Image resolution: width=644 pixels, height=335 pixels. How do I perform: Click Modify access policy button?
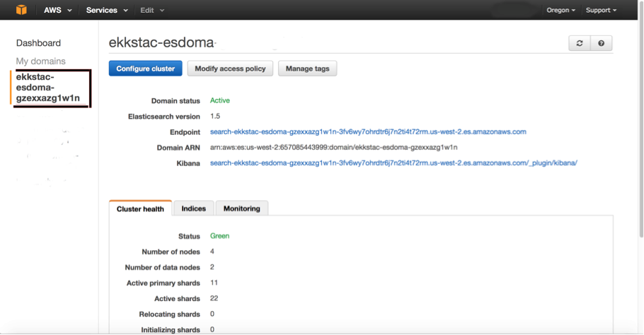[230, 69]
